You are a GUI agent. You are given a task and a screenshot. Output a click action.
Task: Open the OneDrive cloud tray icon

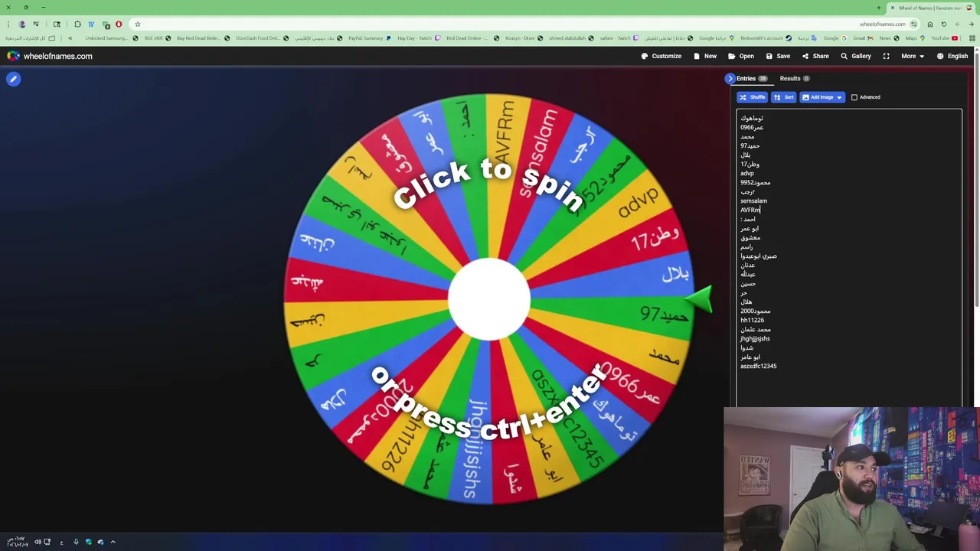tap(100, 542)
